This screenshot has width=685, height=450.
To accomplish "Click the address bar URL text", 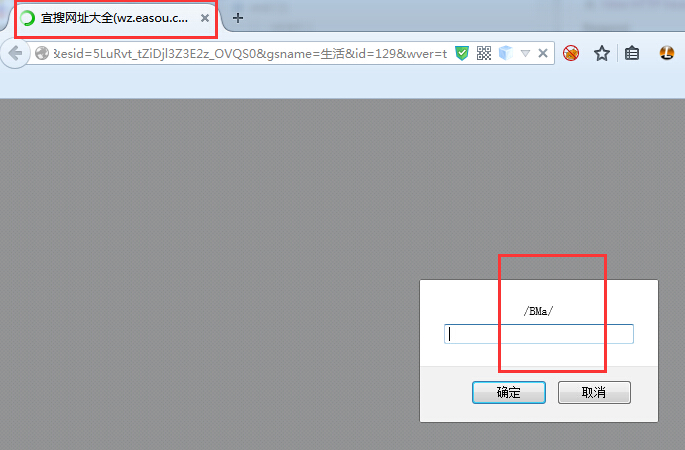I will (x=250, y=53).
